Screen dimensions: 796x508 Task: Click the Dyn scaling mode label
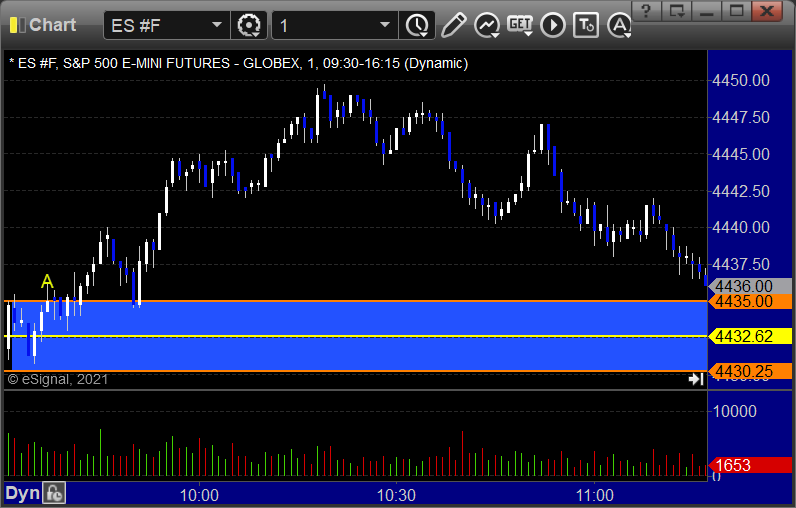tap(22, 493)
